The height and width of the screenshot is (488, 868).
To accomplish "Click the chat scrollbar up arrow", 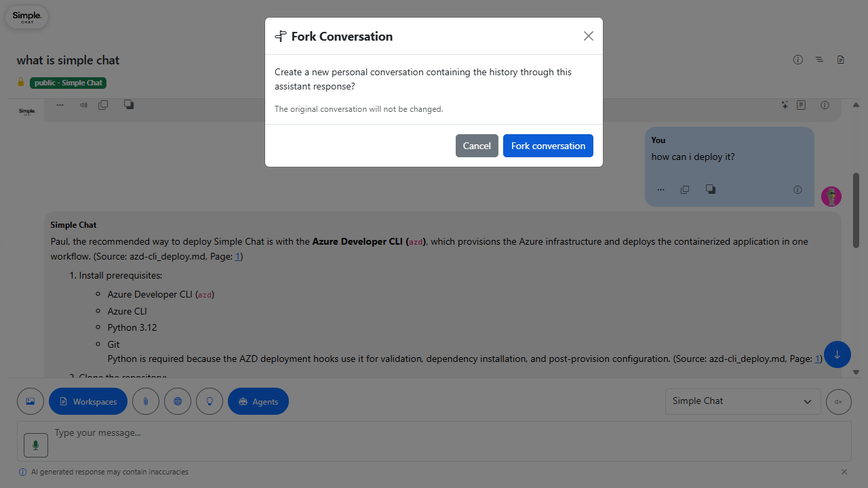I will tap(856, 105).
